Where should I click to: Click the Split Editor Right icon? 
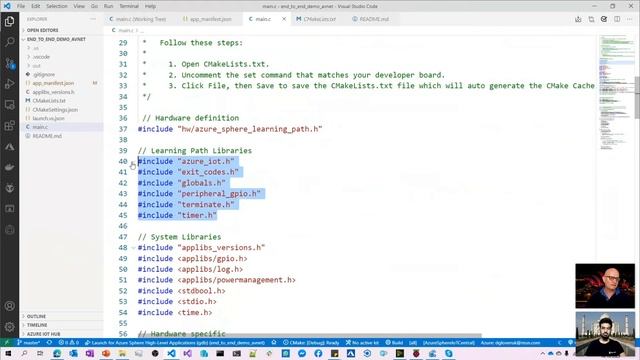617,19
